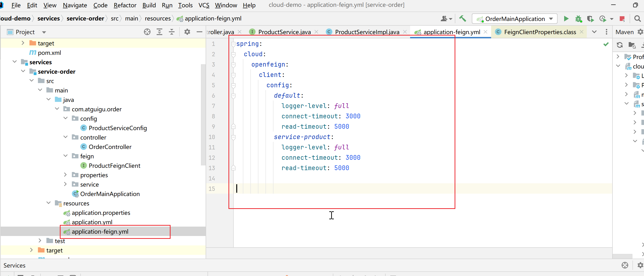Hide the Project tool window
Image resolution: width=644 pixels, height=276 pixels.
click(x=200, y=32)
